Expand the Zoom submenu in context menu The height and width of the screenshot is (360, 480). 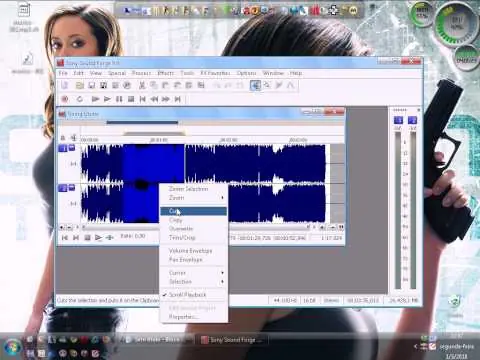coord(193,198)
